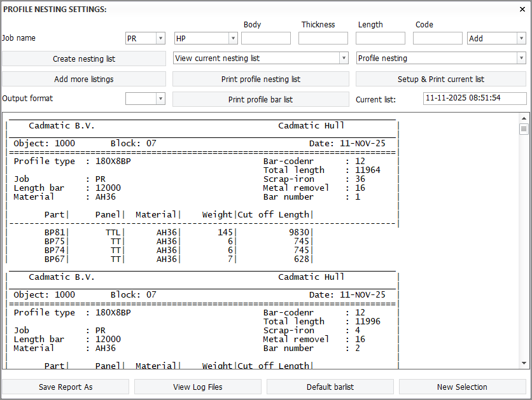This screenshot has width=532, height=400.
Task: Focus the Length input field
Action: (380, 39)
